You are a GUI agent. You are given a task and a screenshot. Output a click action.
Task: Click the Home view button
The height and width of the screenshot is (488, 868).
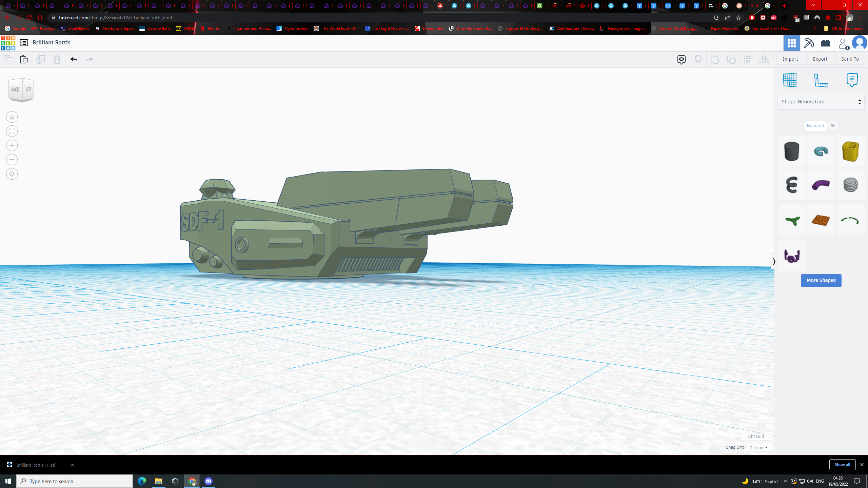12,117
